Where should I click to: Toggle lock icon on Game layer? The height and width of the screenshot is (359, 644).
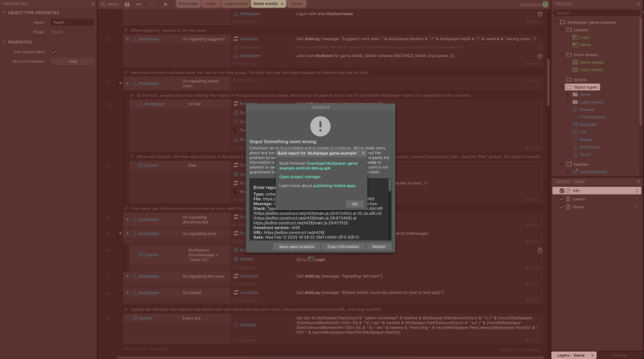pyautogui.click(x=568, y=207)
